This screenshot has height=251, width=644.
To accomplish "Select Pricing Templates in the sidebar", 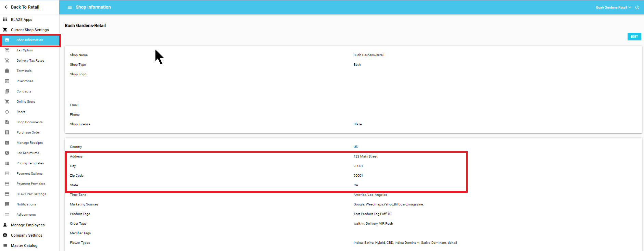I will (30, 163).
